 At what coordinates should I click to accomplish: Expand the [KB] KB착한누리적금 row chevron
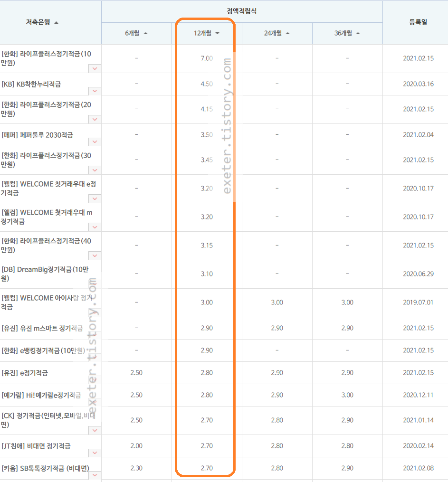(x=95, y=91)
